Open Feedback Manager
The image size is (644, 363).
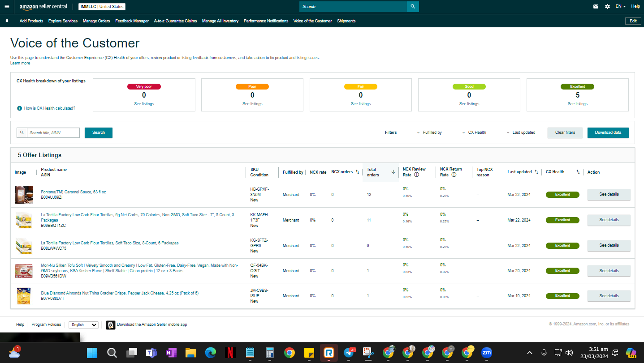click(x=132, y=21)
